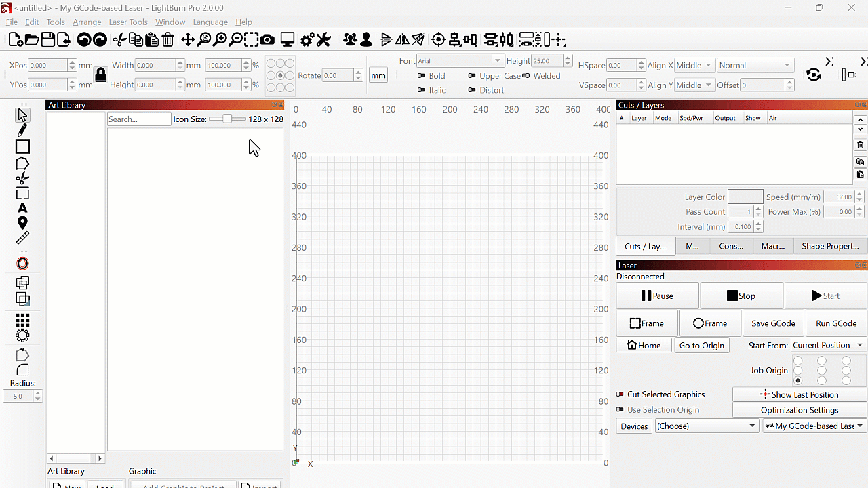Turn on Cut Selected Graphics
868x488 pixels.
pos(620,394)
